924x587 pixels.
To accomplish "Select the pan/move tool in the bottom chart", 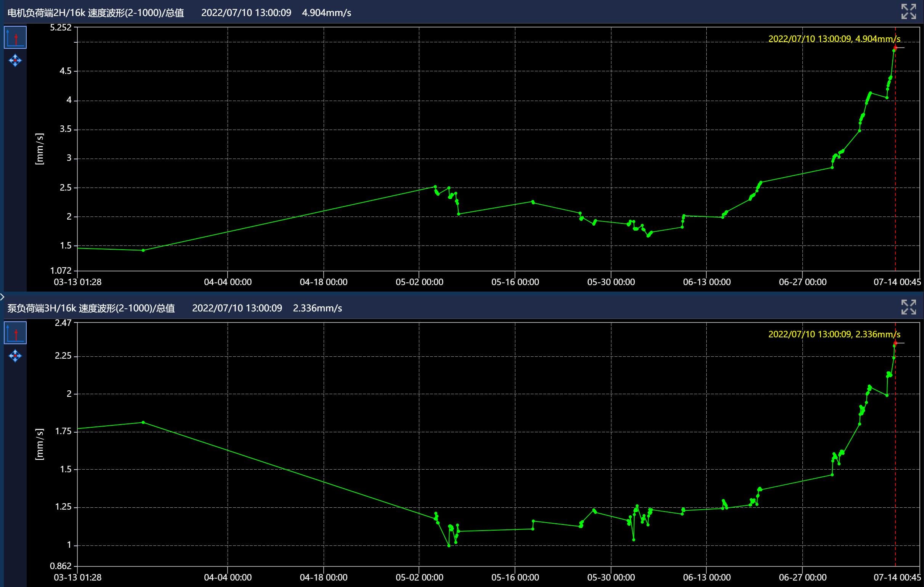I will (x=15, y=356).
